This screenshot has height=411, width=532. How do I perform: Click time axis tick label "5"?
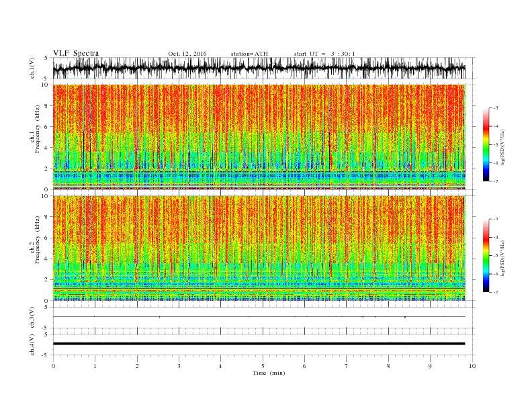(263, 366)
